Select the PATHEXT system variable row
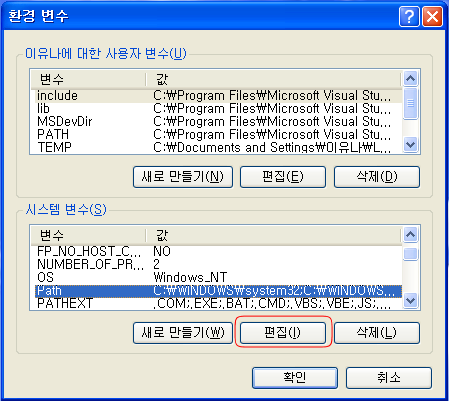 217,303
